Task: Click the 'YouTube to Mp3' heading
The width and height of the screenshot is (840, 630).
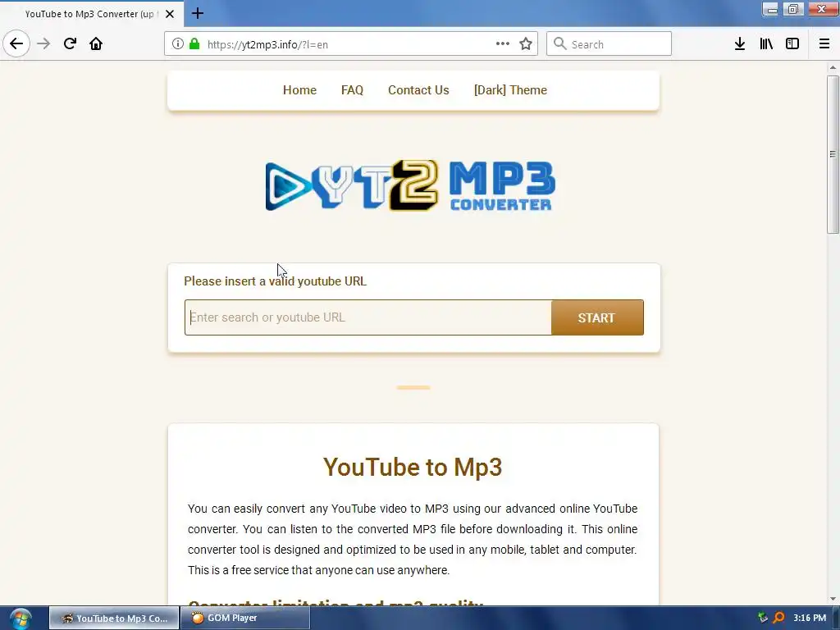Action: pos(413,467)
